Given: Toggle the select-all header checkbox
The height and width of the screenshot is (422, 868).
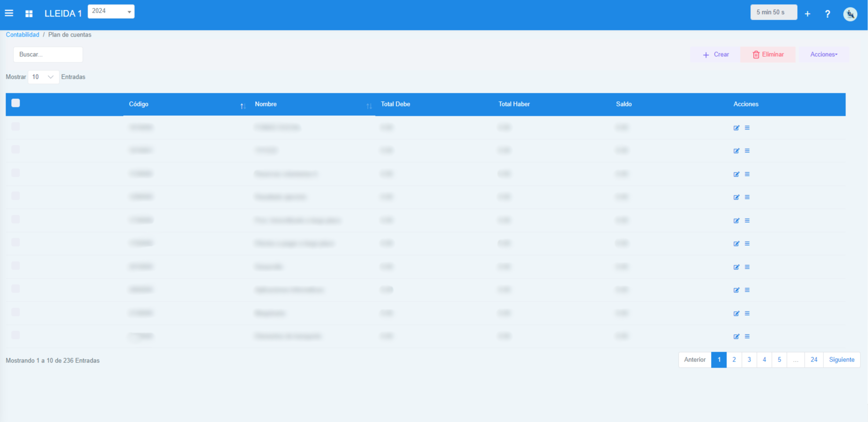Looking at the screenshot, I should 16,103.
